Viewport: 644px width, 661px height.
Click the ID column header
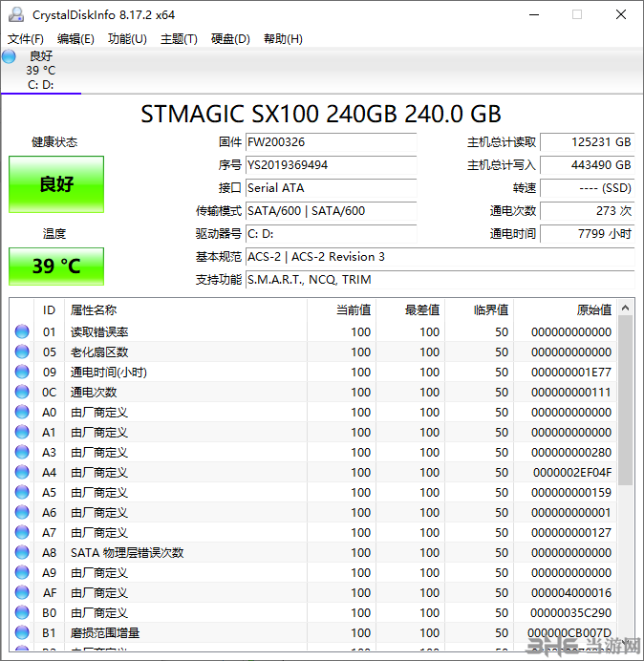click(x=49, y=310)
